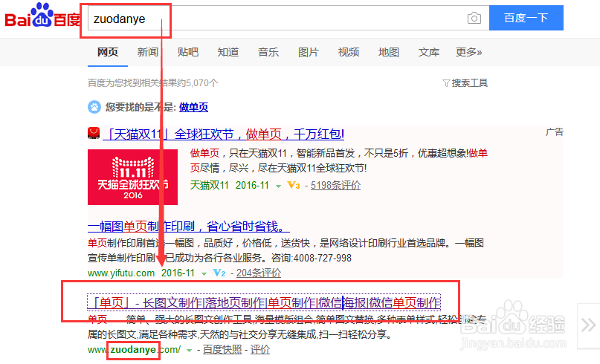Open 百度快照 cached page link

coord(222,349)
